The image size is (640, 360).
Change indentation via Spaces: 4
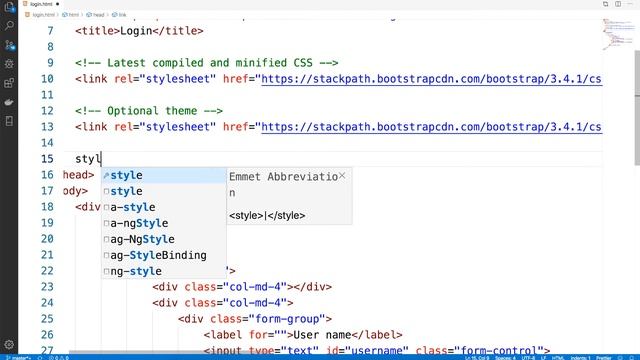click(x=505, y=358)
